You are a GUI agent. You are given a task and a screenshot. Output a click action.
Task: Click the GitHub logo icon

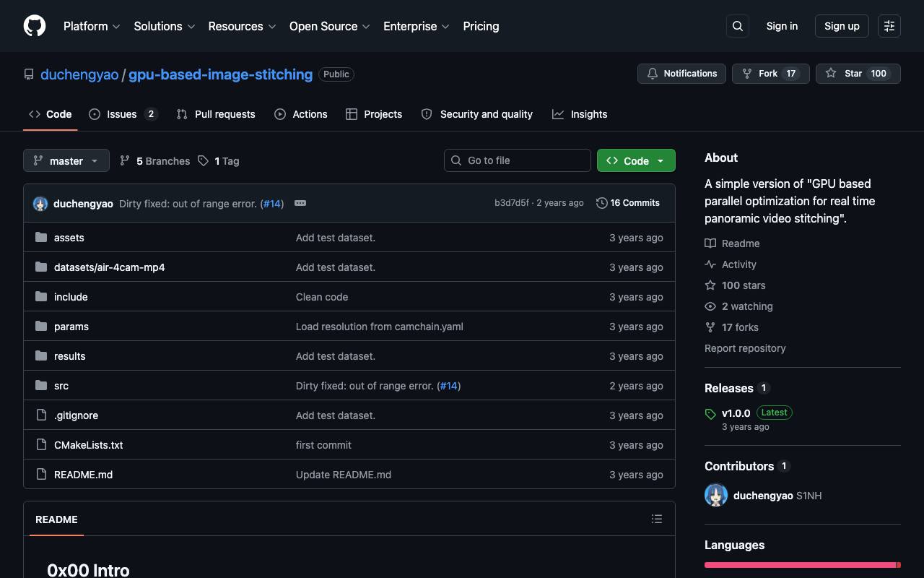click(x=35, y=26)
